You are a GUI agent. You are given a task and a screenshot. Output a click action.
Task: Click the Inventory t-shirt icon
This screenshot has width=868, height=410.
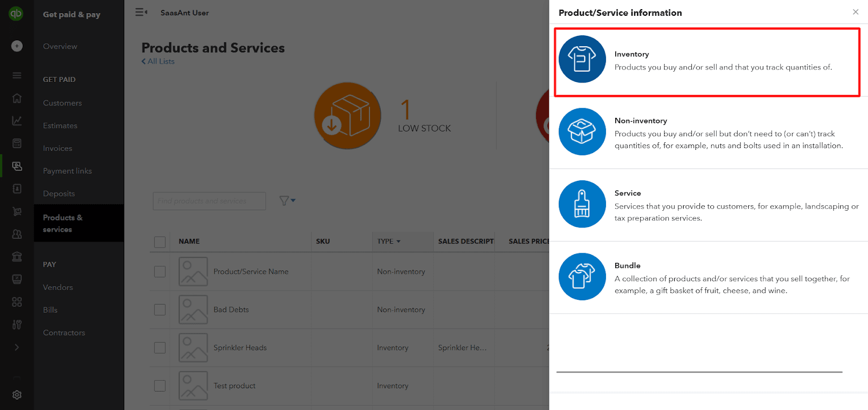click(x=582, y=59)
